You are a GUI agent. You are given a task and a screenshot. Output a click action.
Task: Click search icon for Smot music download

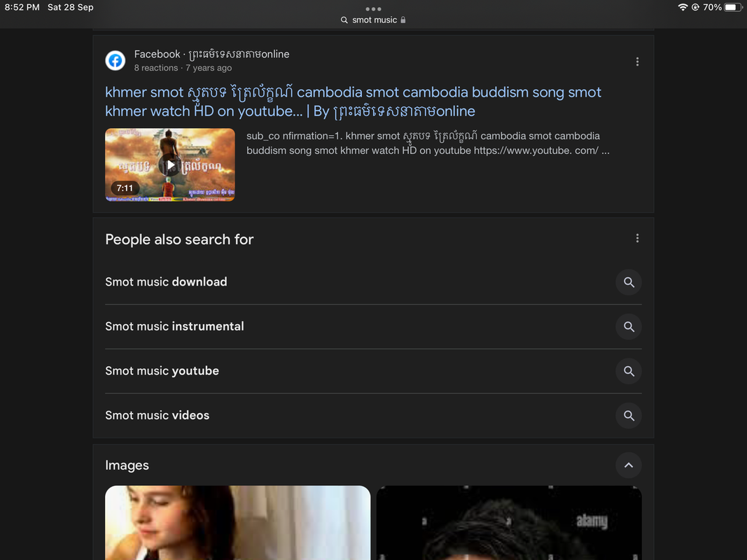click(629, 282)
